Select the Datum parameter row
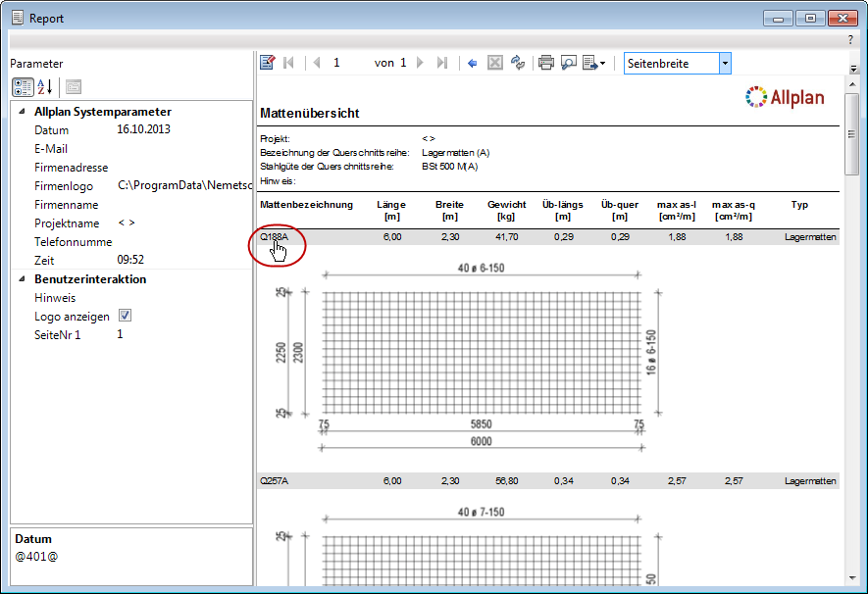Viewport: 868px width, 594px height. [131, 130]
